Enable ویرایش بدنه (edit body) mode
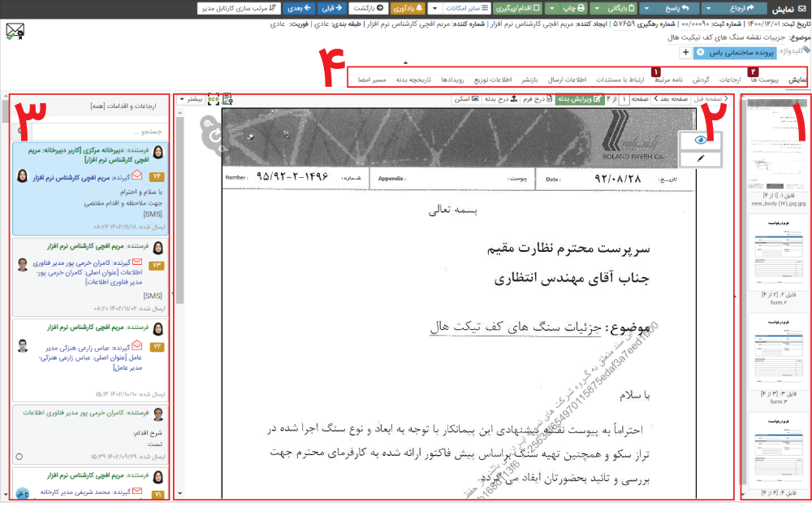Screen dimensions: 812x507 [x=577, y=97]
